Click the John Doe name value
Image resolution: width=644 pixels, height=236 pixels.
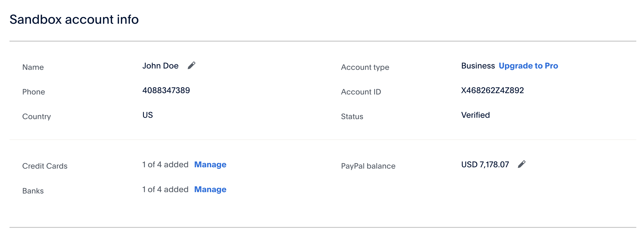click(x=160, y=66)
